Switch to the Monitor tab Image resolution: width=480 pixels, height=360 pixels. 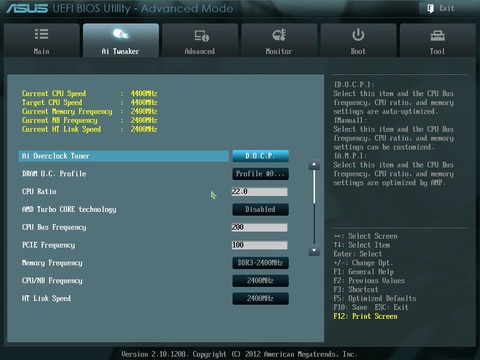coord(279,40)
